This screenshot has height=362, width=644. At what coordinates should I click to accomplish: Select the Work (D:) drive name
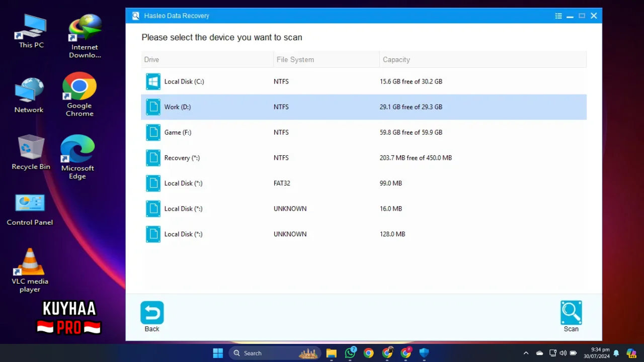click(178, 107)
